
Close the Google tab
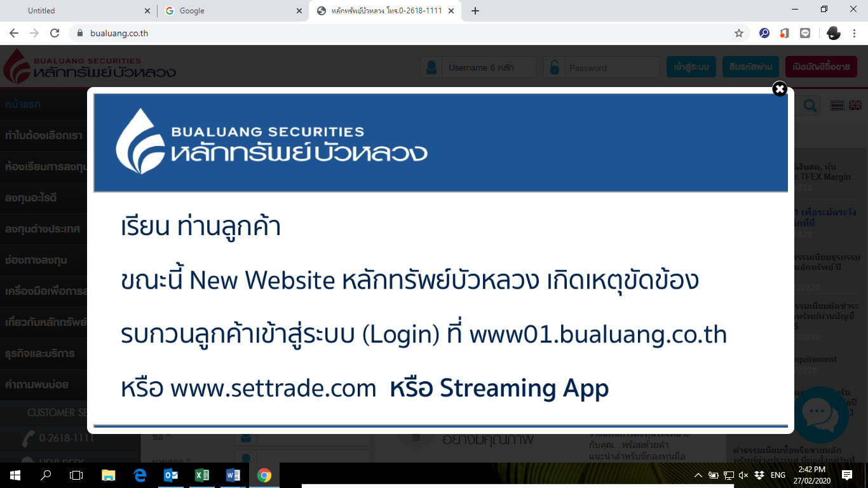[x=300, y=11]
